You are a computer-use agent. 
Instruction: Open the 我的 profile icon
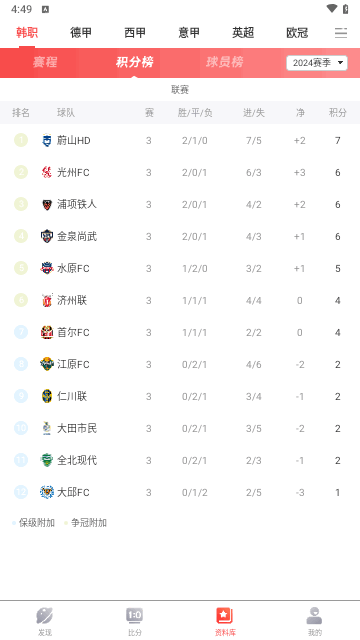(x=314, y=616)
